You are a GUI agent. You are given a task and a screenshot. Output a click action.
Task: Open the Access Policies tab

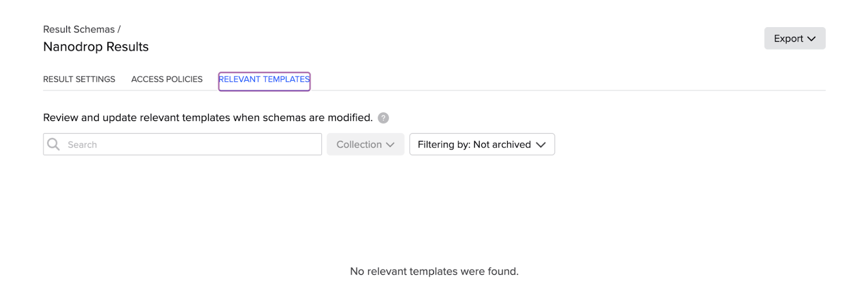tap(167, 79)
